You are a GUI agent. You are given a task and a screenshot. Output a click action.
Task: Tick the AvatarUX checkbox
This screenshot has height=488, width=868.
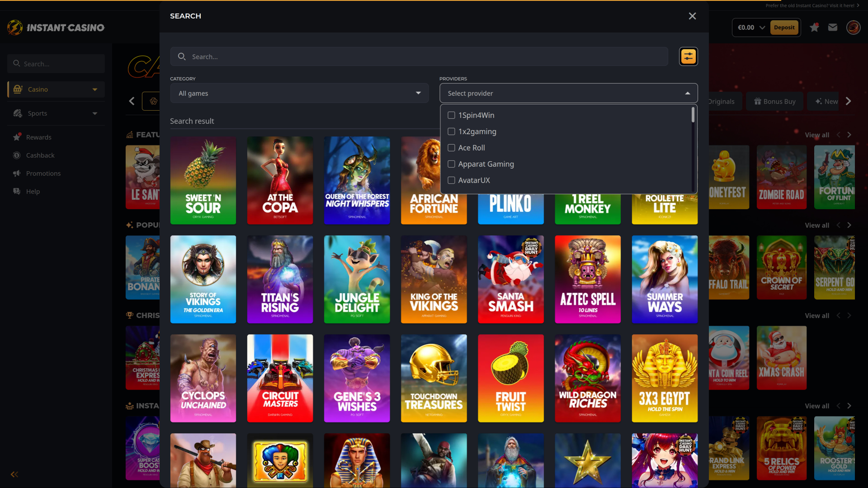[x=451, y=180]
